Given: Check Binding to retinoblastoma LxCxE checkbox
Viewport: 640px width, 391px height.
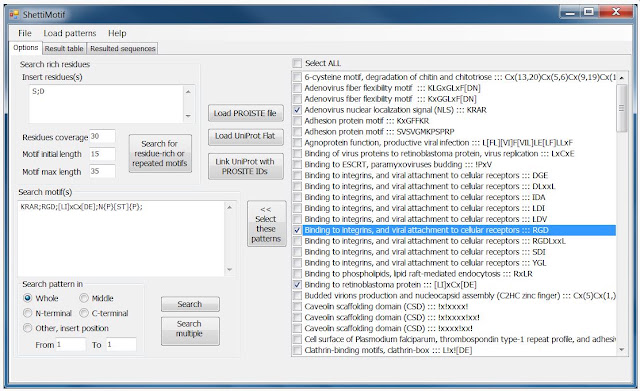Looking at the screenshot, I should pos(297,153).
